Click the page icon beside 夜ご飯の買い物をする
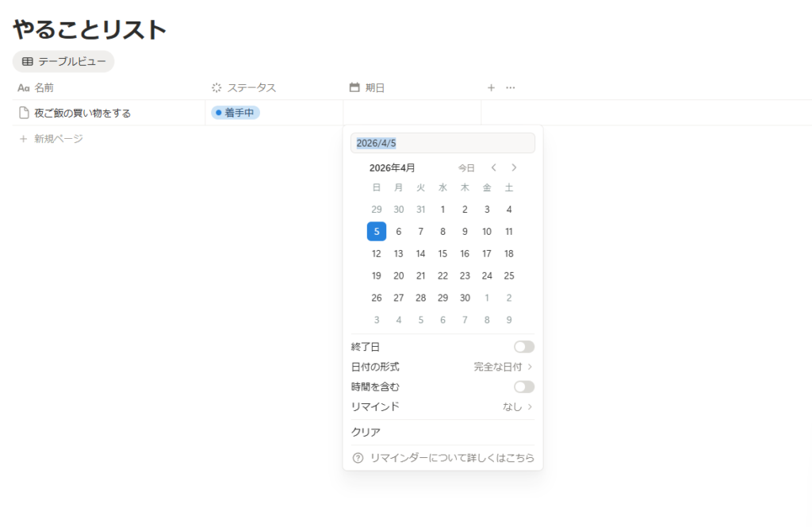Screen dimensions: 812x527 tap(24, 113)
